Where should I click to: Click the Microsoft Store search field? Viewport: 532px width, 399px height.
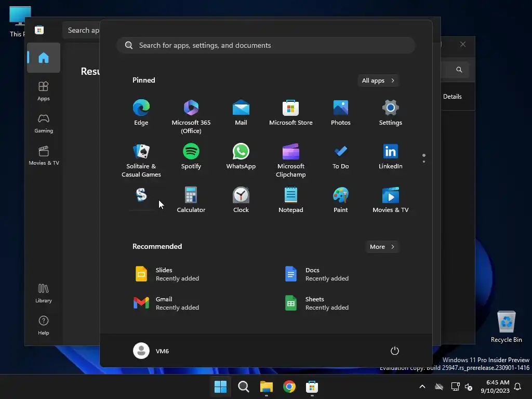point(82,30)
